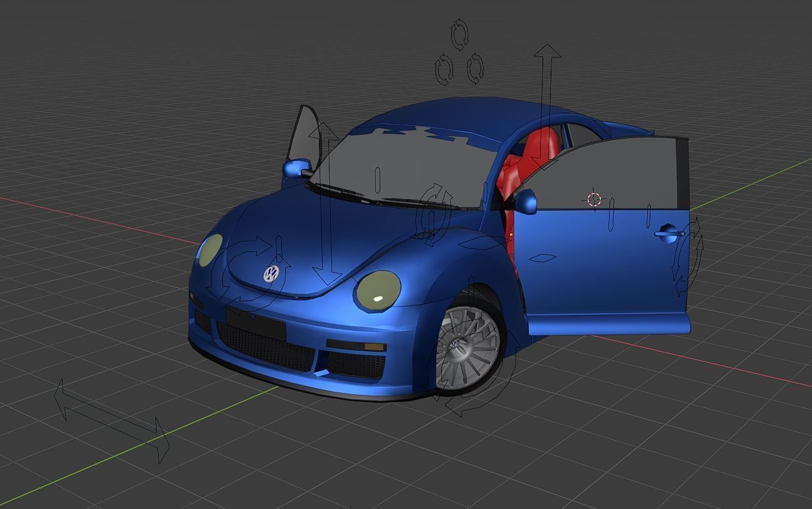Select the orange fog light on bumper

click(373, 347)
